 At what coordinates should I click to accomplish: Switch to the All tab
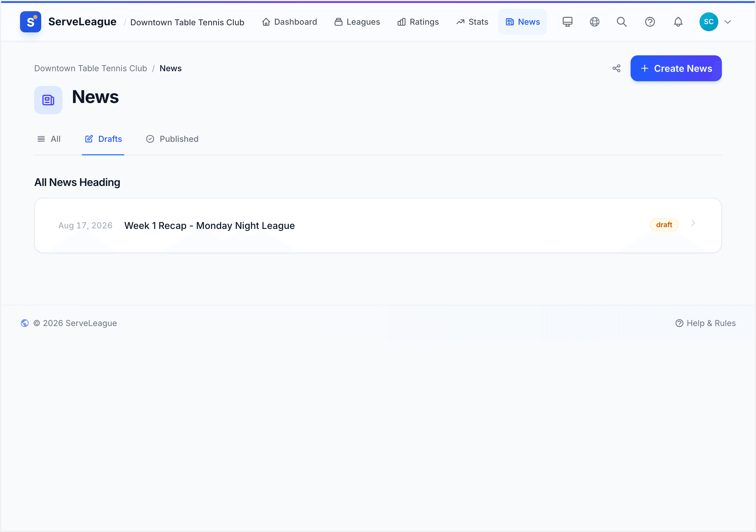(x=49, y=139)
